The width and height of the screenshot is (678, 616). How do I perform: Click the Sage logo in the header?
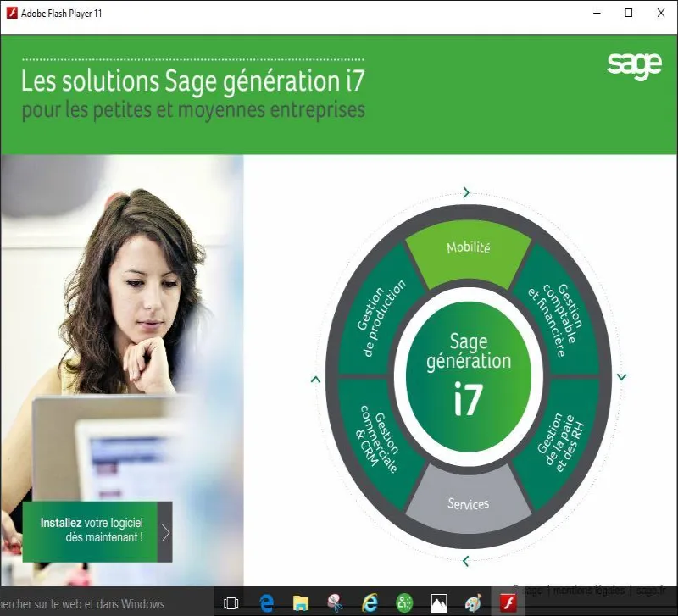coord(636,64)
